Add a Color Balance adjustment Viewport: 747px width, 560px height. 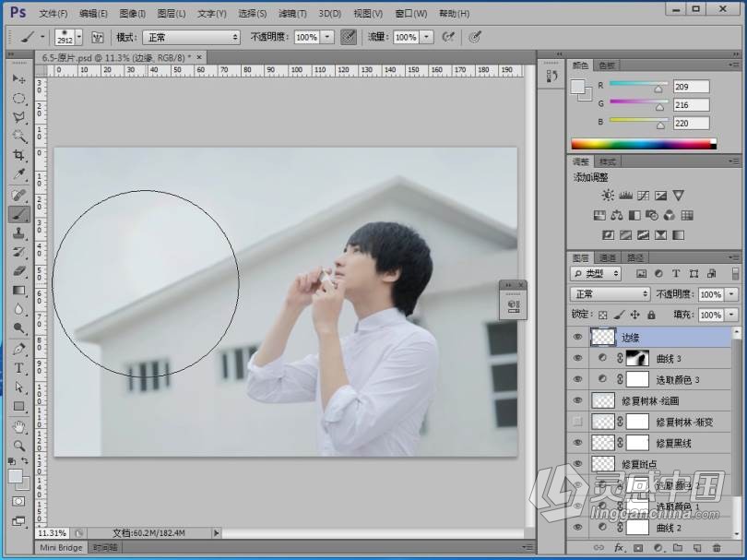(x=617, y=216)
